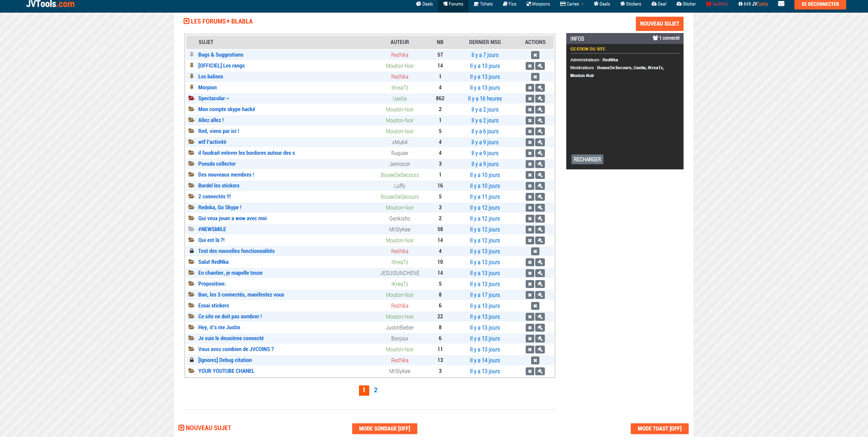Click hammer icon for 'Bordel les stickers' row
The height and width of the screenshot is (441, 868).
540,186
